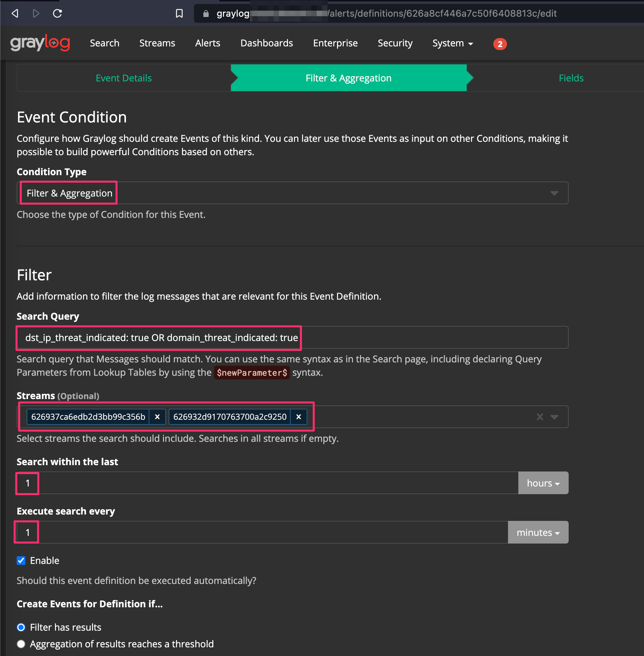Viewport: 644px width, 656px height.
Task: Open the hours time unit dropdown
Action: [x=543, y=483]
